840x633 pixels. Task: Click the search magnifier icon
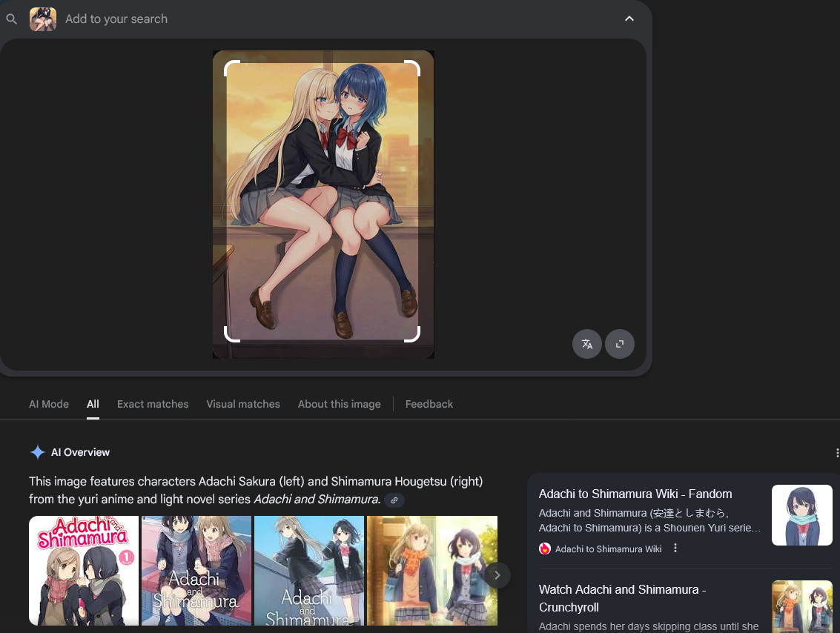11,19
